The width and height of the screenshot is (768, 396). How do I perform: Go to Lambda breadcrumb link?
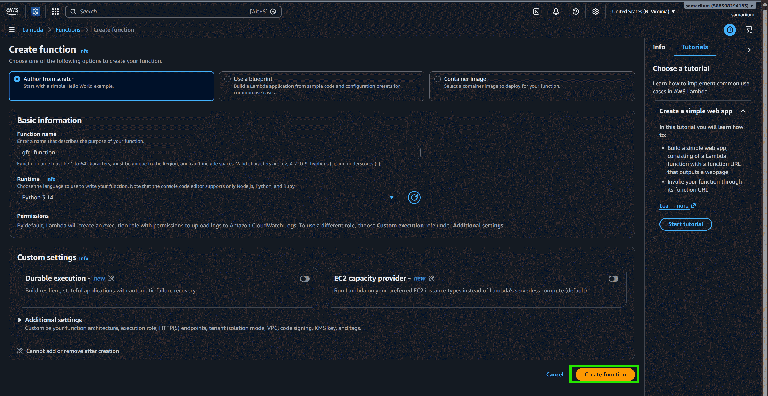pyautogui.click(x=34, y=30)
